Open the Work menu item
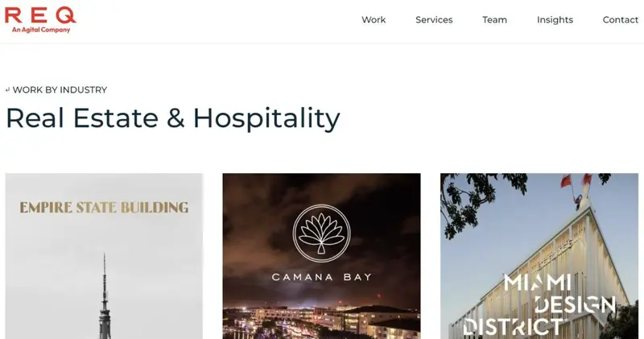This screenshot has height=339, width=644. [374, 19]
